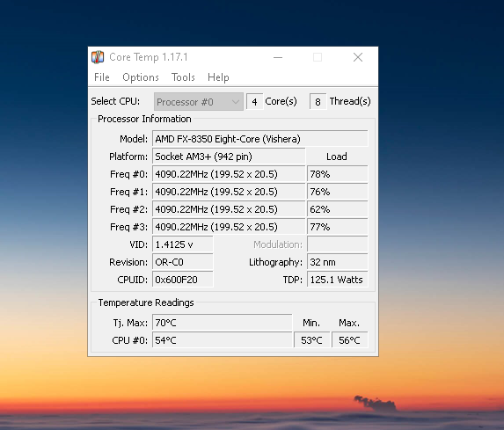
Task: Open the Tools menu
Action: tap(183, 77)
